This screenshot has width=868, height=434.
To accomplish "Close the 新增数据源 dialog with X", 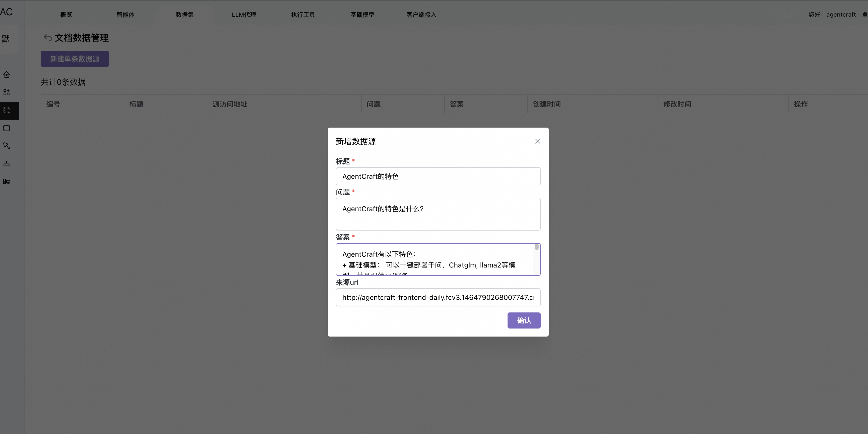I will 537,141.
